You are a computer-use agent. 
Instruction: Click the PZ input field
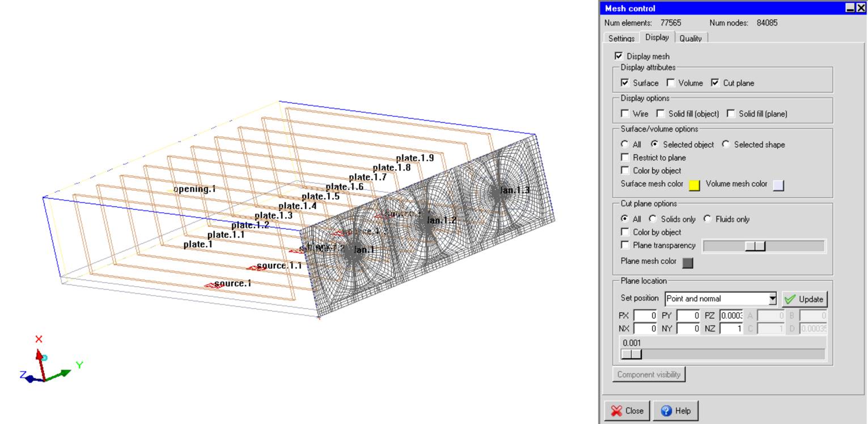click(x=731, y=316)
